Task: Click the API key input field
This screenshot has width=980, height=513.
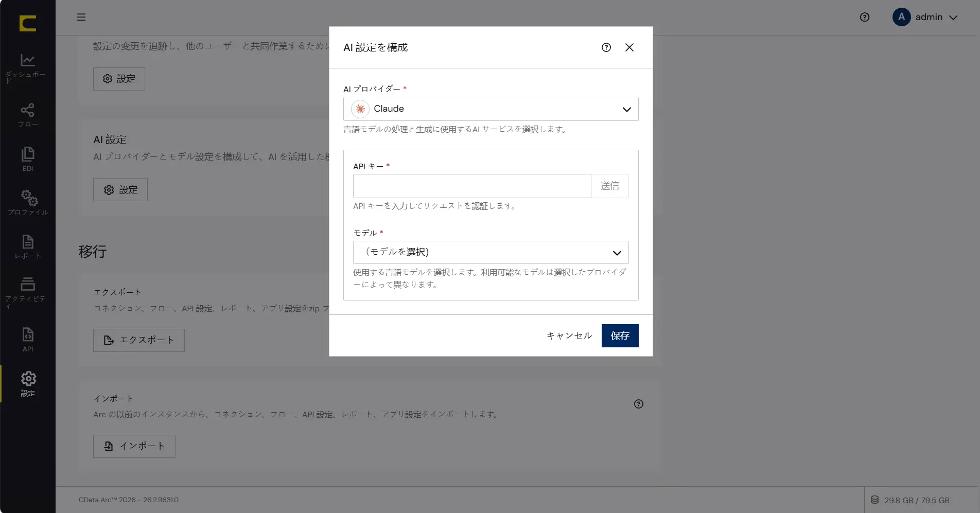Action: click(x=472, y=186)
